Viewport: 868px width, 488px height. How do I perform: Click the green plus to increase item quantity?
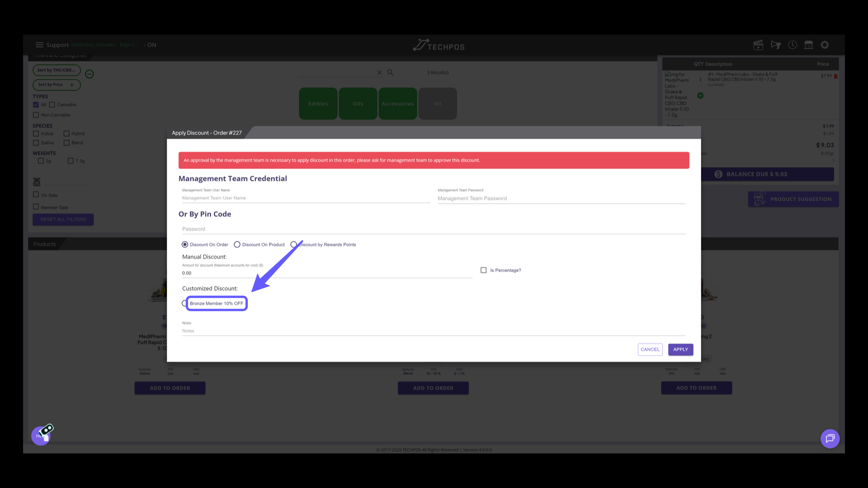click(x=700, y=95)
